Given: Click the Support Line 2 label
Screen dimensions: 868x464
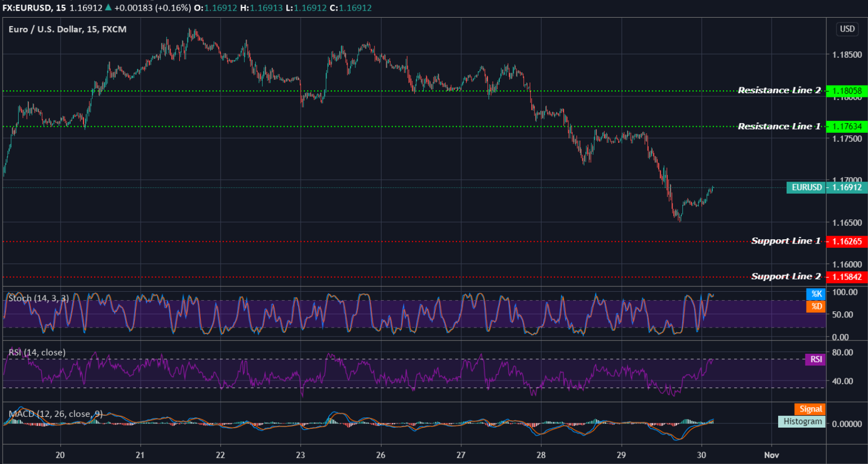Looking at the screenshot, I should pyautogui.click(x=786, y=276).
